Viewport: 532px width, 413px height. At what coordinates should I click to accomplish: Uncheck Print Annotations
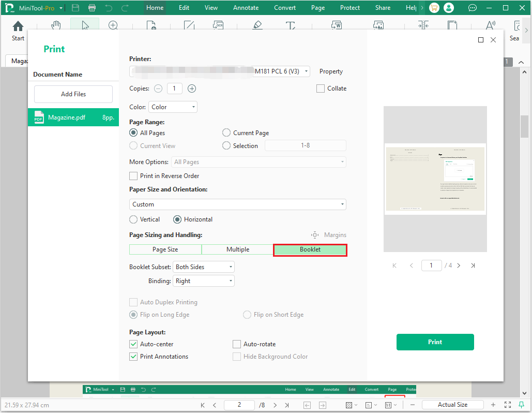coord(133,357)
